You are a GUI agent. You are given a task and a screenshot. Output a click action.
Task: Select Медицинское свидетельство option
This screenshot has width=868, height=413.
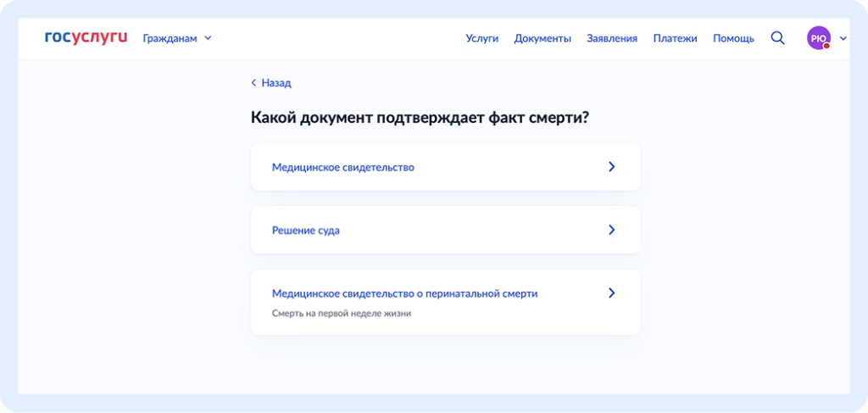(446, 166)
